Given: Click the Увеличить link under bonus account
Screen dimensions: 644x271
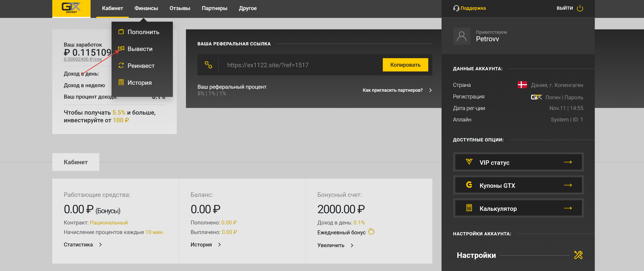Looking at the screenshot, I should pyautogui.click(x=331, y=245).
